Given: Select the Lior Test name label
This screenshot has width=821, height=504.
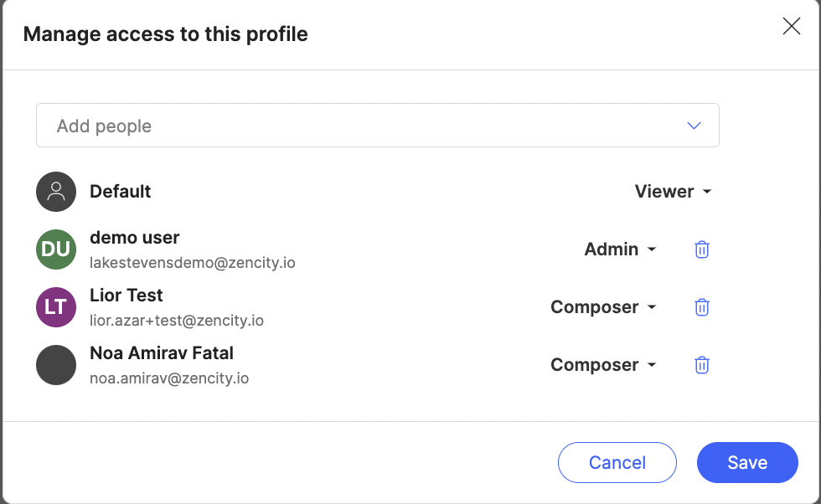Looking at the screenshot, I should (x=127, y=296).
